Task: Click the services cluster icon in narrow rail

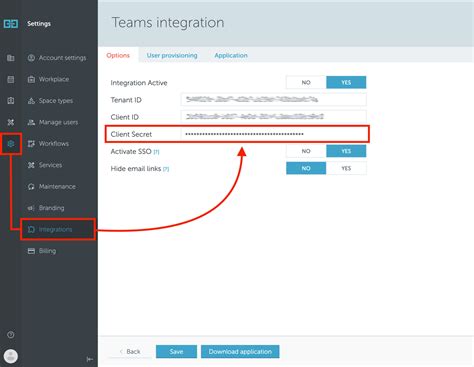Action: 11,122
